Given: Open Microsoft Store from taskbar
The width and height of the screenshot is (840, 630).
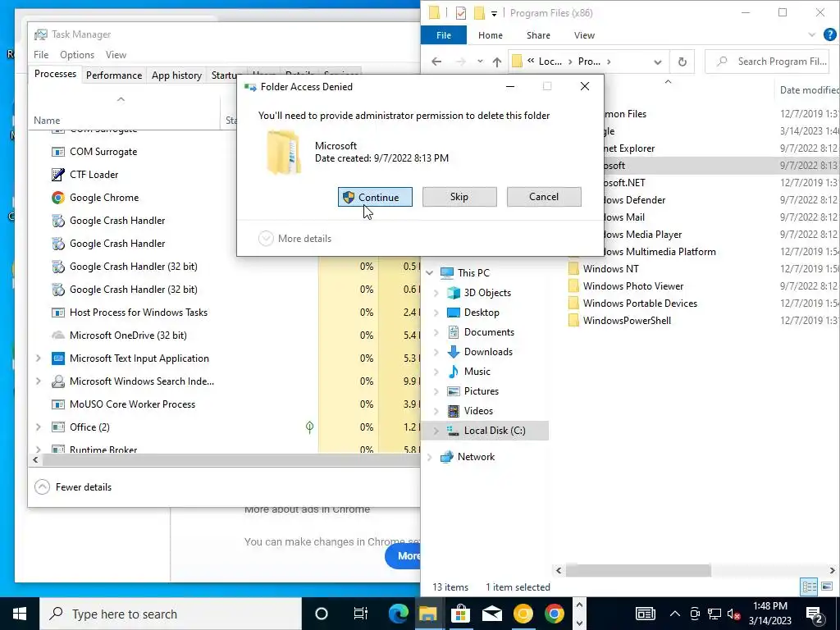Looking at the screenshot, I should (459, 614).
